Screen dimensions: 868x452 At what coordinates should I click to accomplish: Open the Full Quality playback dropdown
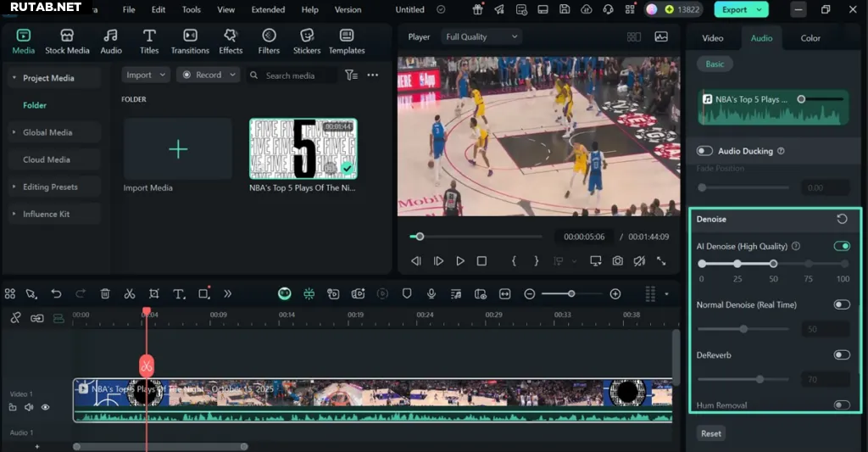[481, 37]
